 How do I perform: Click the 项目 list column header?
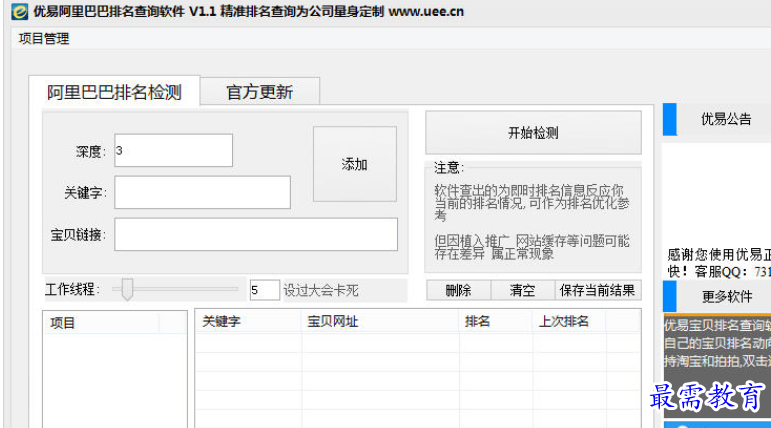tap(101, 323)
